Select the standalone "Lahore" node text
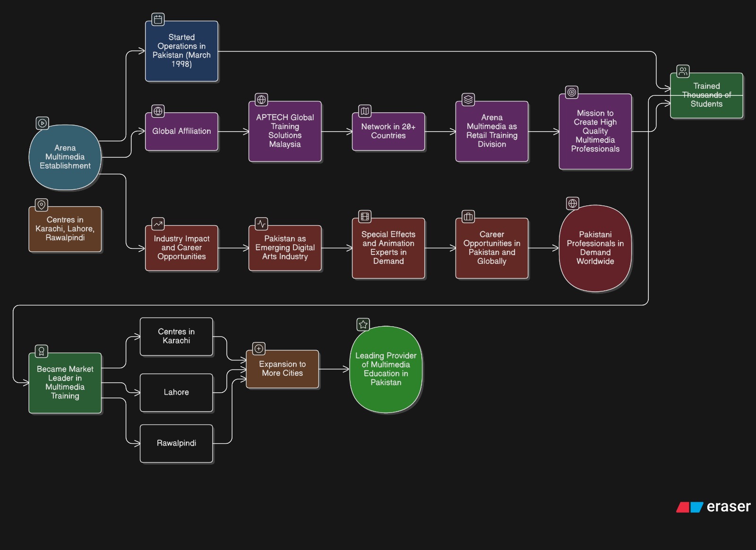Viewport: 756px width, 550px height. pyautogui.click(x=176, y=392)
